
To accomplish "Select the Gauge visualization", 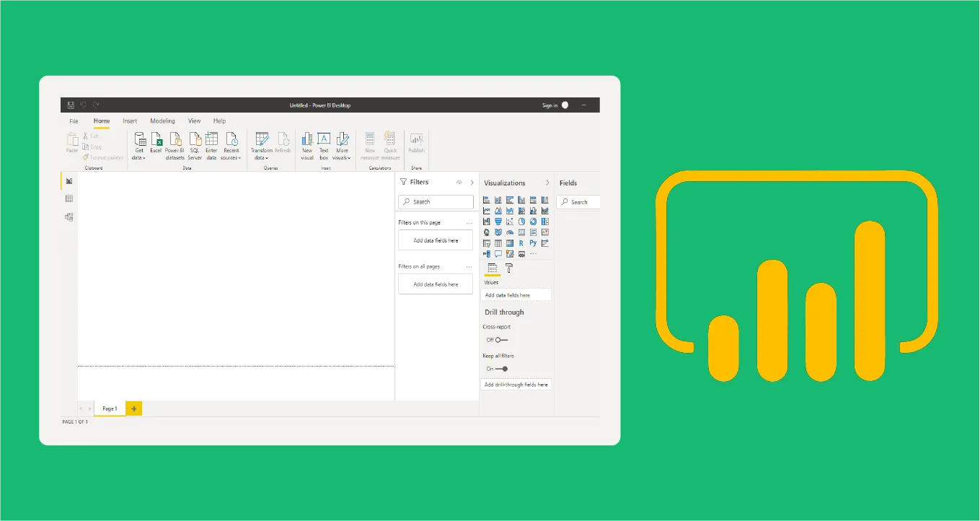I will (510, 232).
